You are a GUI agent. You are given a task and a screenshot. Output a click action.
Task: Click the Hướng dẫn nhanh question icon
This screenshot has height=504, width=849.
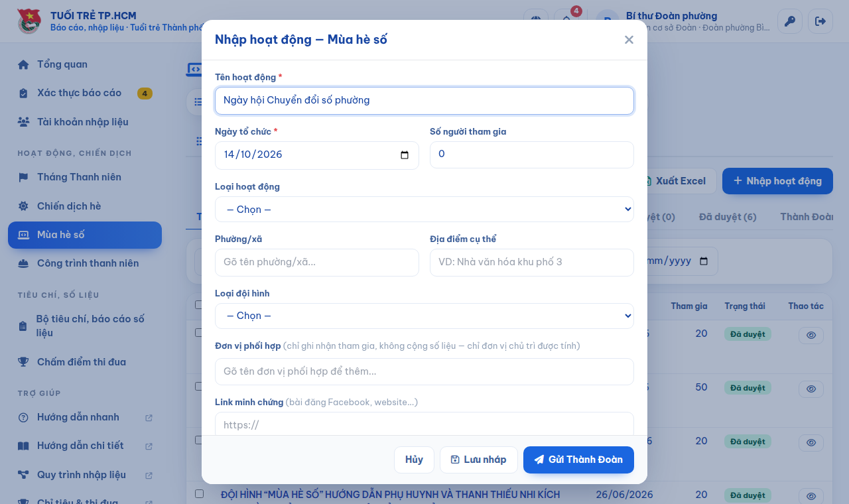[x=23, y=417]
